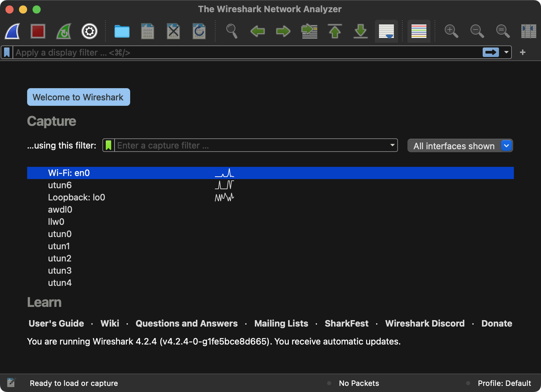Image resolution: width=541 pixels, height=392 pixels.
Task: Close this capture file
Action: 173,31
